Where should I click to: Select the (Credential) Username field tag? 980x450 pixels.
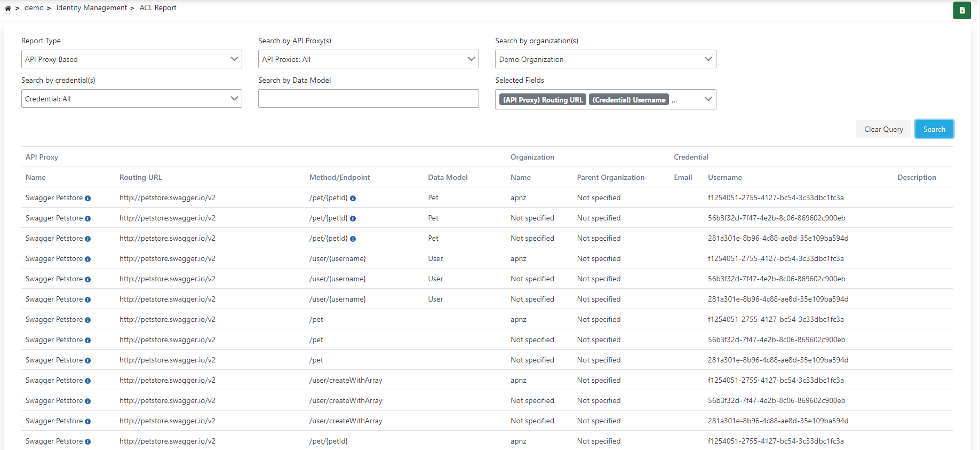tap(628, 100)
